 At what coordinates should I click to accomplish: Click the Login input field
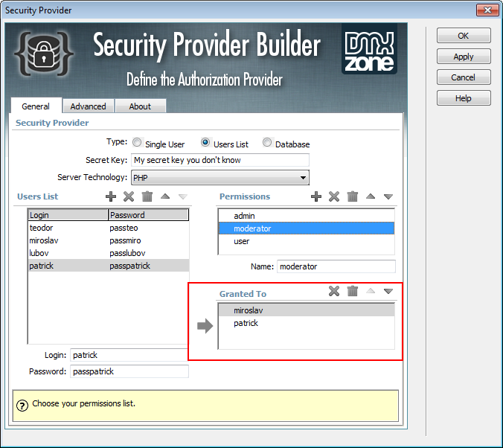coord(129,355)
